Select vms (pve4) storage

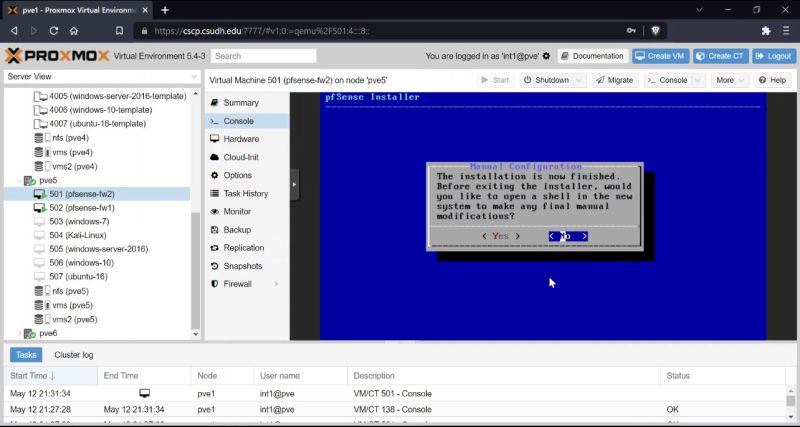tap(63, 152)
